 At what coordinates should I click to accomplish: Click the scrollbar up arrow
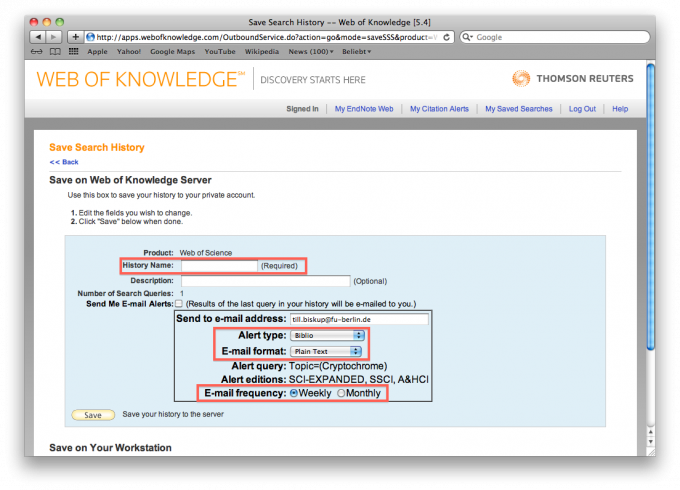pyautogui.click(x=650, y=432)
